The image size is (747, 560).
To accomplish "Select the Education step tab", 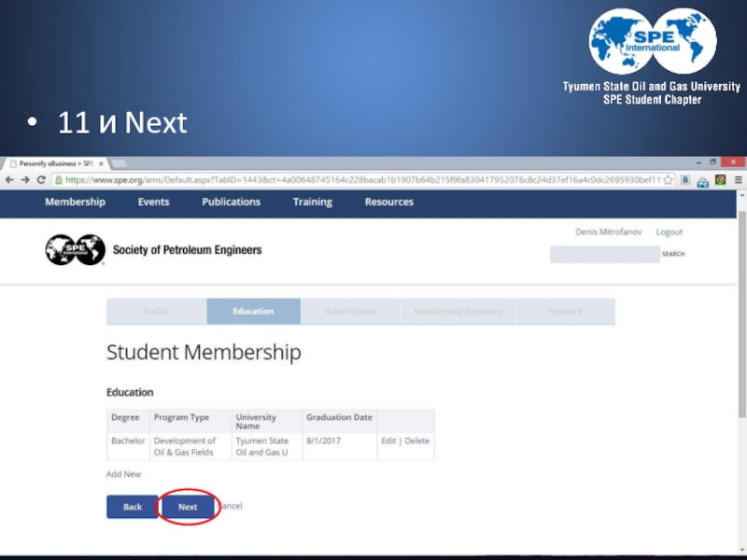I will 253,312.
